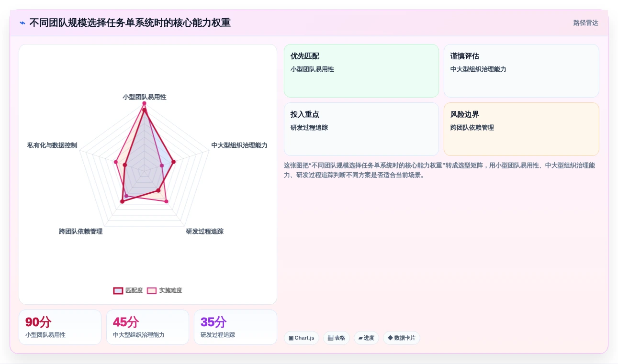Select the 数据卡片 tag chip
This screenshot has height=364, width=618.
pyautogui.click(x=402, y=338)
